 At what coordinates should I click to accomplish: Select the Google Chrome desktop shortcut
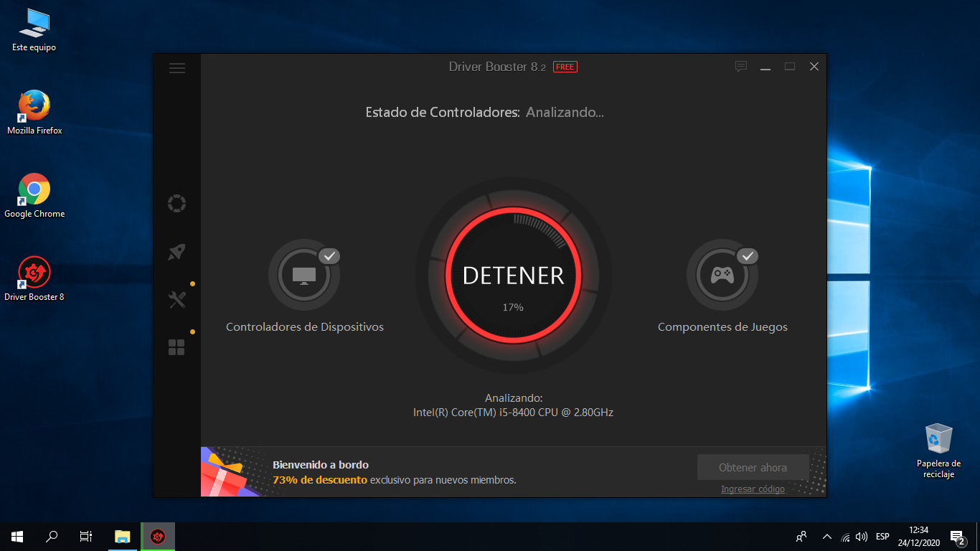pyautogui.click(x=34, y=196)
